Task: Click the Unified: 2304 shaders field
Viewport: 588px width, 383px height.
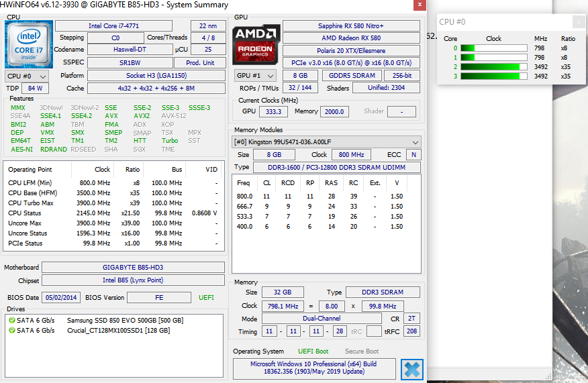Action: tap(386, 88)
